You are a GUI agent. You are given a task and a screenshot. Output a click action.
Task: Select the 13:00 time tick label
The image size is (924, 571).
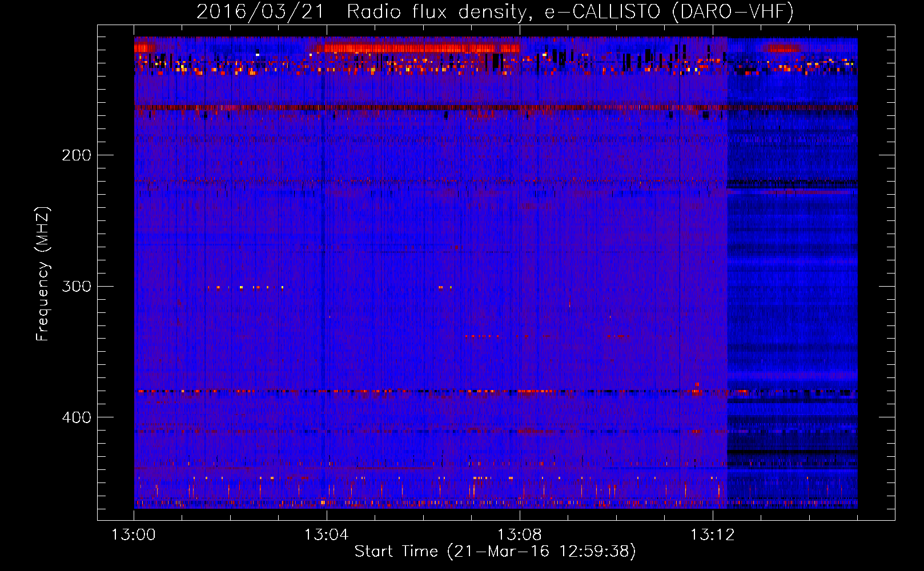(x=134, y=535)
